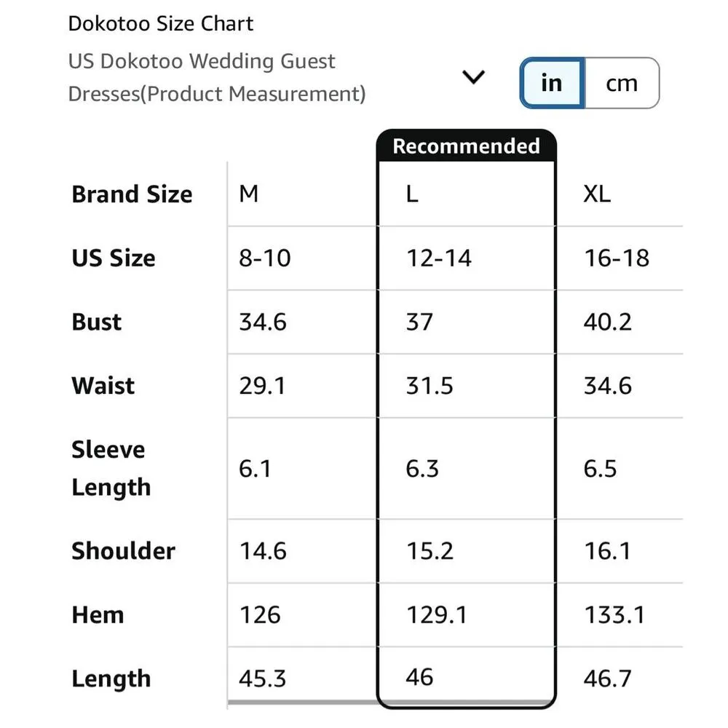Click the Recommended label above the L column
Viewport: 728px width, 728px height.
(466, 146)
